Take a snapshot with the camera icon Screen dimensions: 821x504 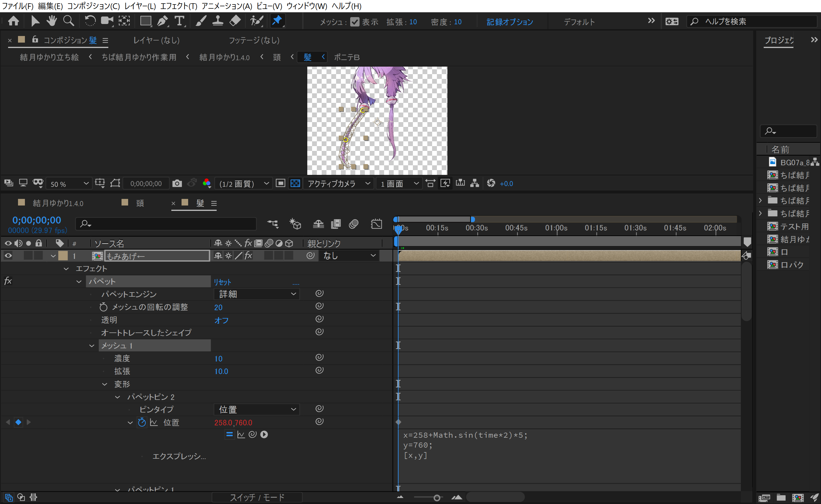pos(177,183)
